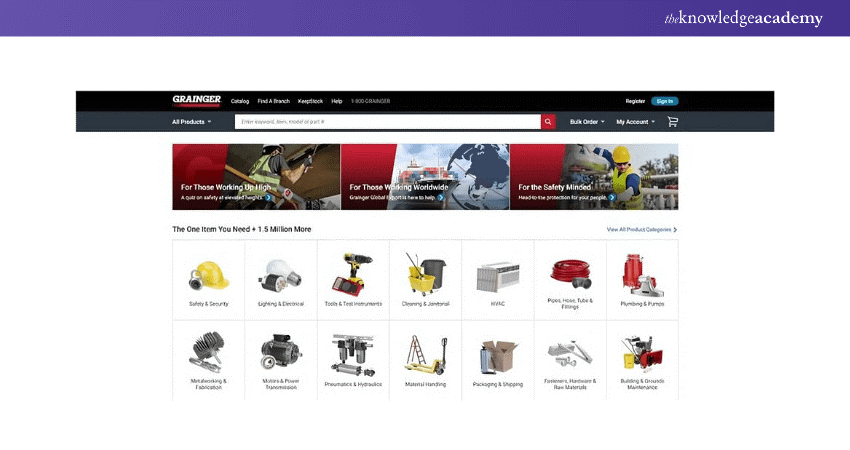Click arrow icon on Working Up High banner

pyautogui.click(x=269, y=198)
